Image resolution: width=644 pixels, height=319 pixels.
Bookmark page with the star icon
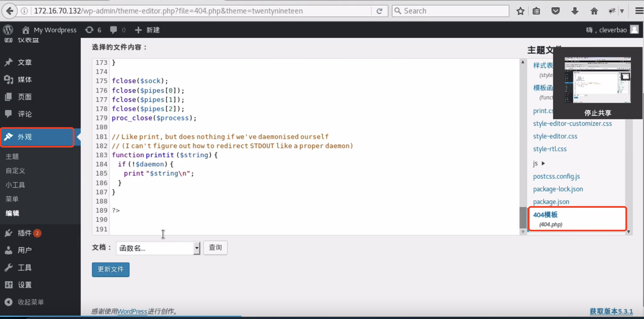pos(520,11)
